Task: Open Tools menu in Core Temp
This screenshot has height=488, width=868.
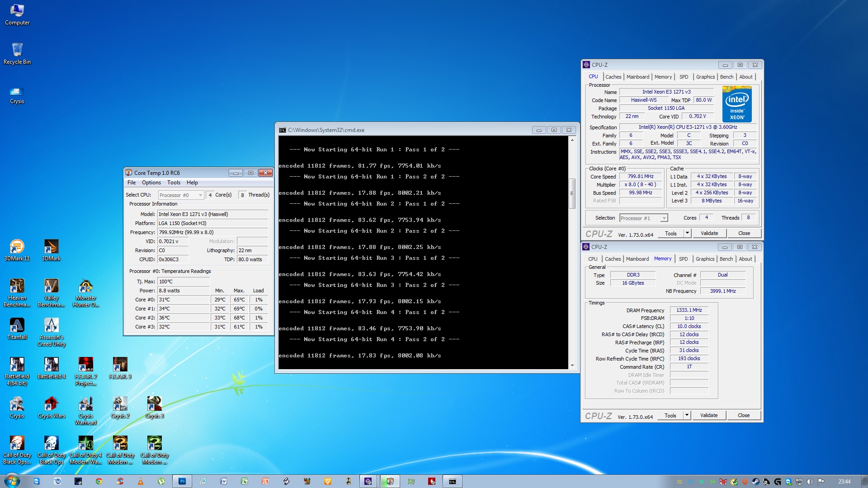Action: [174, 183]
